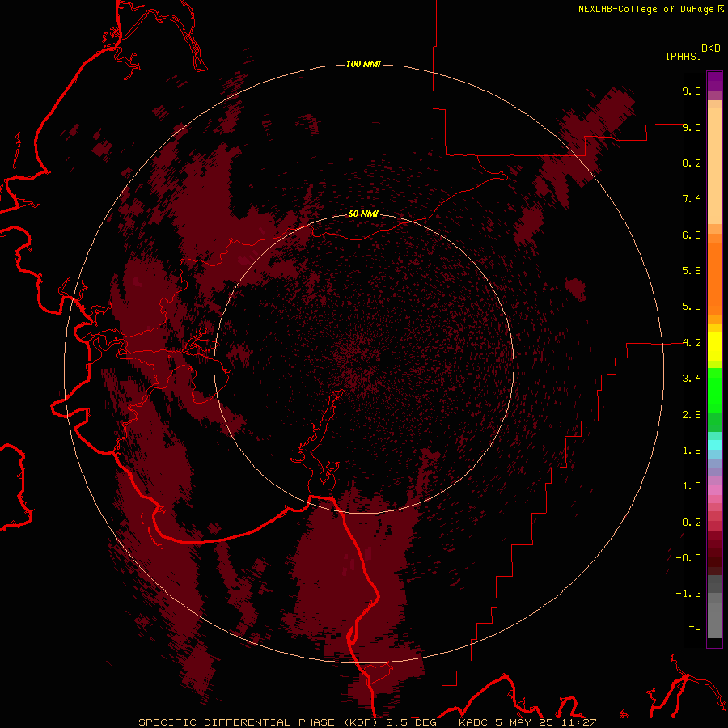Click the 100 NMI range ring label
The image size is (728, 728).
tap(363, 64)
